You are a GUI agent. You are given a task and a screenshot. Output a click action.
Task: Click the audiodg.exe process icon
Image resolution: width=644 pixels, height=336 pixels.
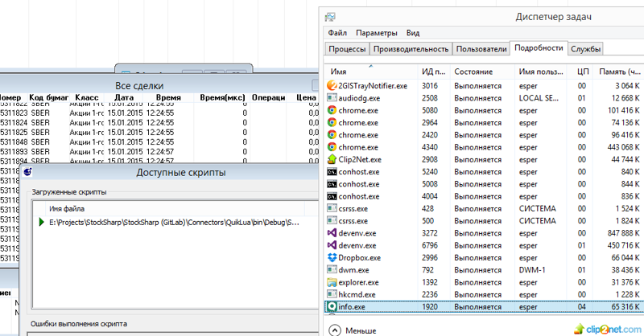[x=332, y=98]
